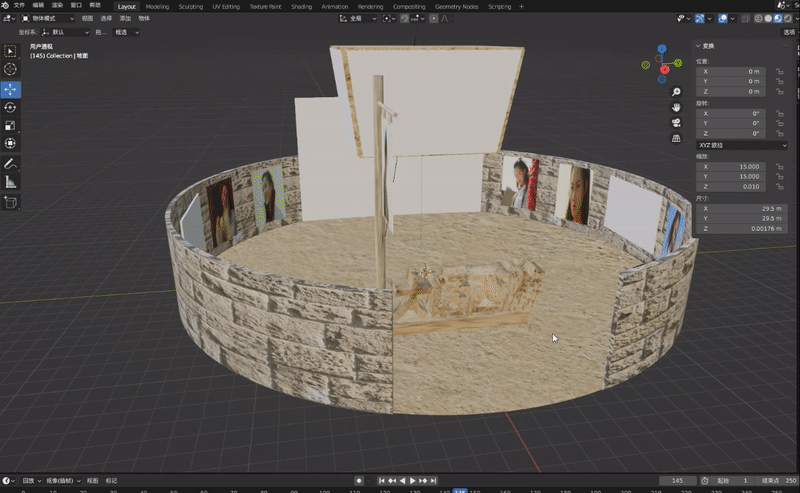The height and width of the screenshot is (493, 800).
Task: Toggle proportional editing button
Action: (434, 18)
